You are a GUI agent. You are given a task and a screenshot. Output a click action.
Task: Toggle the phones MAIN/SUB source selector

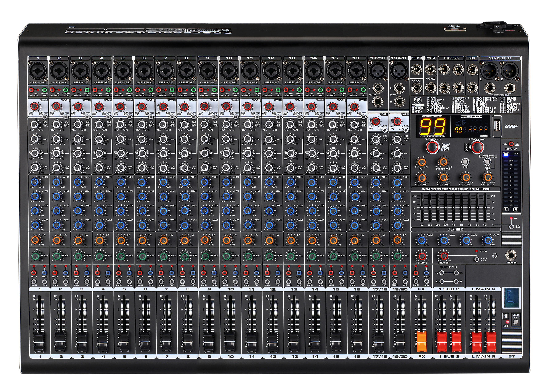(x=476, y=259)
